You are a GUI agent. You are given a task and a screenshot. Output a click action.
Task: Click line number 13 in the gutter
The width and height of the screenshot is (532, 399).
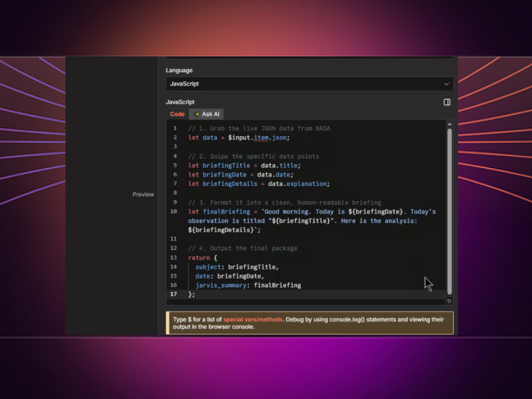click(173, 257)
